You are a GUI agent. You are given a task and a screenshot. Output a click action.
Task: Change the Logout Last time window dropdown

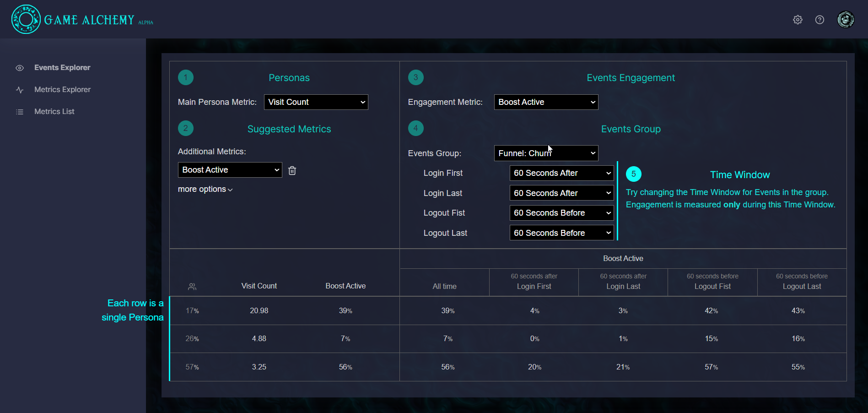pyautogui.click(x=561, y=233)
